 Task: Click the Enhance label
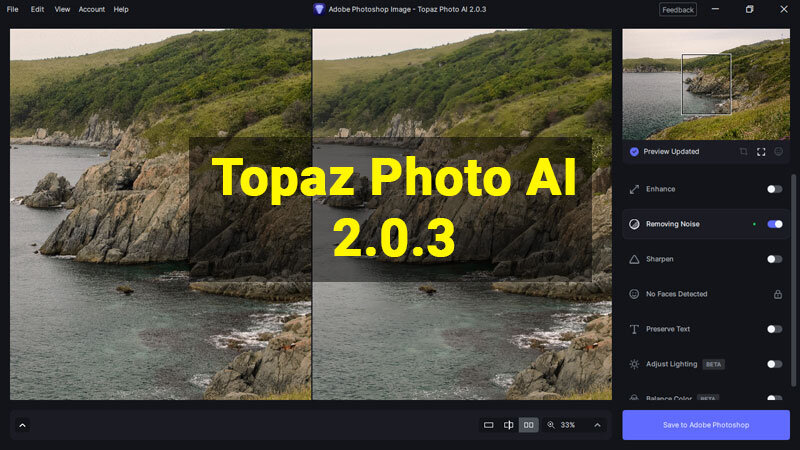pyautogui.click(x=660, y=189)
